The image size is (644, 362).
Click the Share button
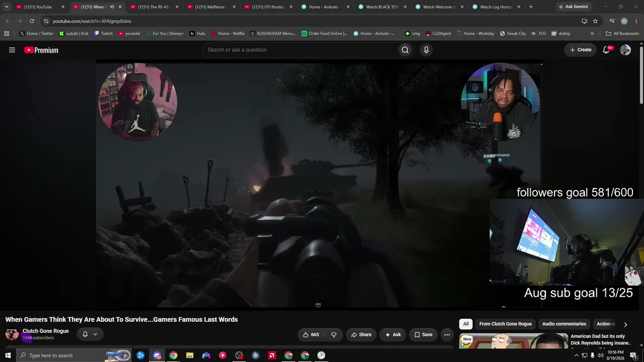[x=361, y=335]
